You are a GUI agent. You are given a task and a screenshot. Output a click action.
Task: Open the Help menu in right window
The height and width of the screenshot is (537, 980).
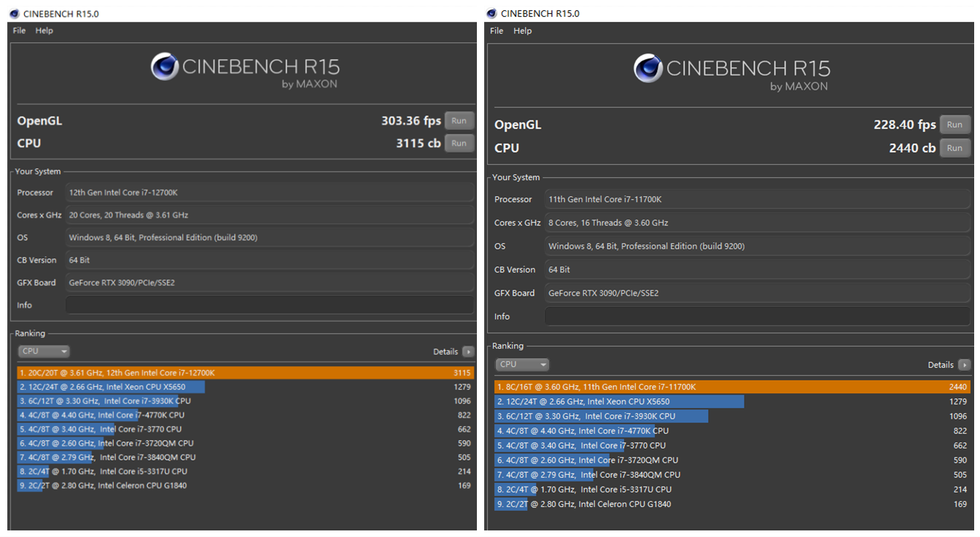tap(522, 31)
